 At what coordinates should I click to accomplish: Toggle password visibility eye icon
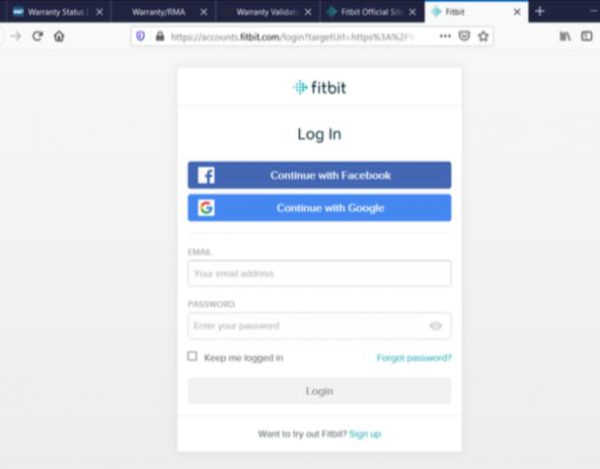pyautogui.click(x=435, y=326)
